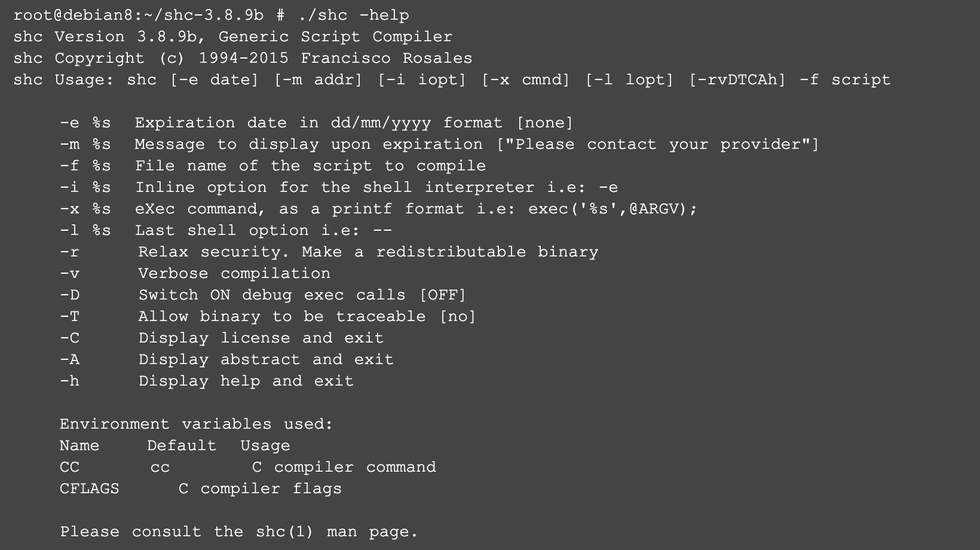
Task: Click 'Environment variables used:' heading
Action: (196, 424)
